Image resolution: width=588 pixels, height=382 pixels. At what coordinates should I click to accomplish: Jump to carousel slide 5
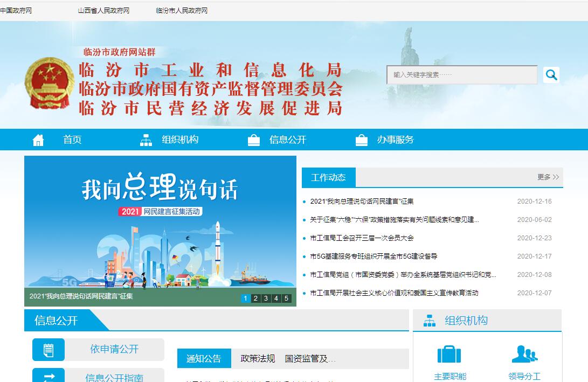click(286, 298)
